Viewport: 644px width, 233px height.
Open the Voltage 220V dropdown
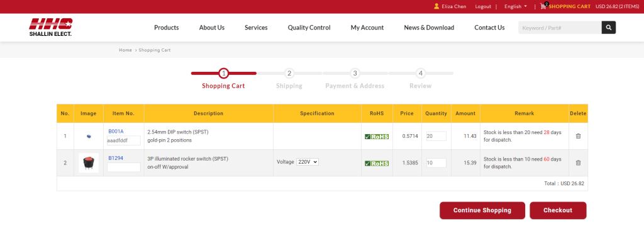pyautogui.click(x=307, y=162)
